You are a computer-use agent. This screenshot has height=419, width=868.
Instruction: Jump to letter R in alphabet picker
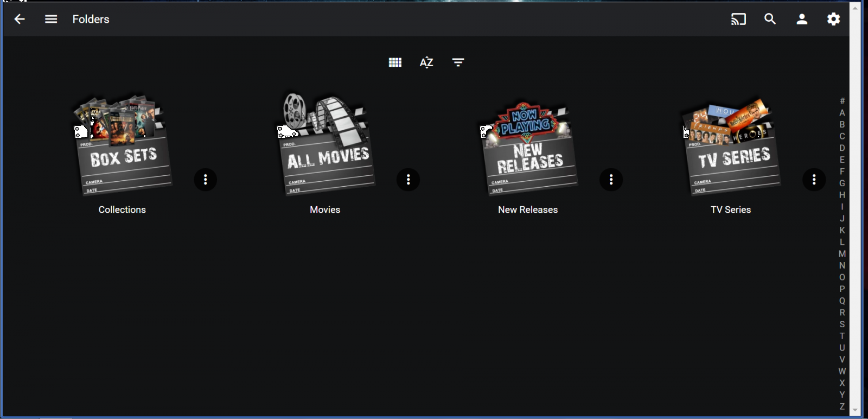842,313
